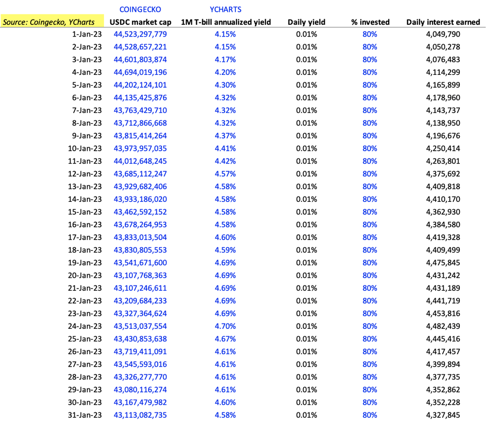Viewport: 504px width, 422px height.
Task: Select the 1M T-bill annualized yield header
Action: [225, 22]
